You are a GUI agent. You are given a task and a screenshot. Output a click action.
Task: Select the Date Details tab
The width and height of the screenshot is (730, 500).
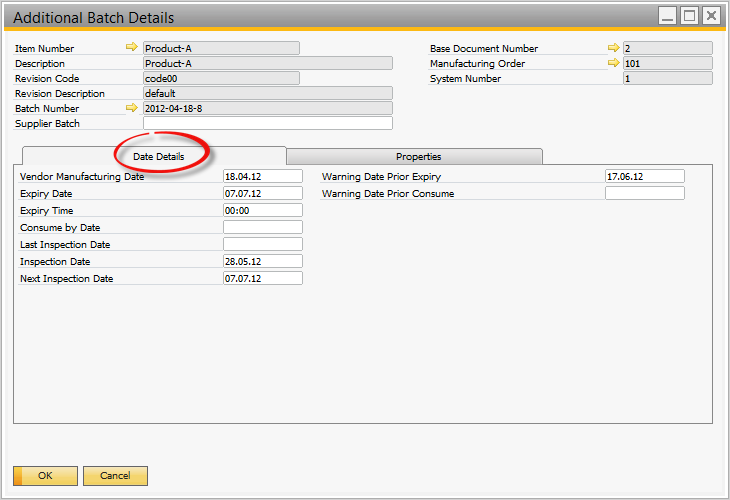[x=158, y=157]
